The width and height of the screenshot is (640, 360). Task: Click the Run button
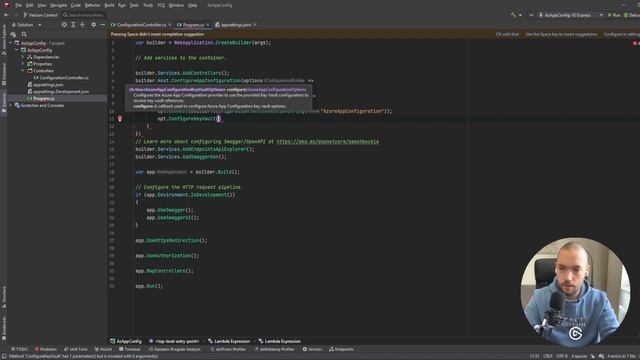click(614, 15)
